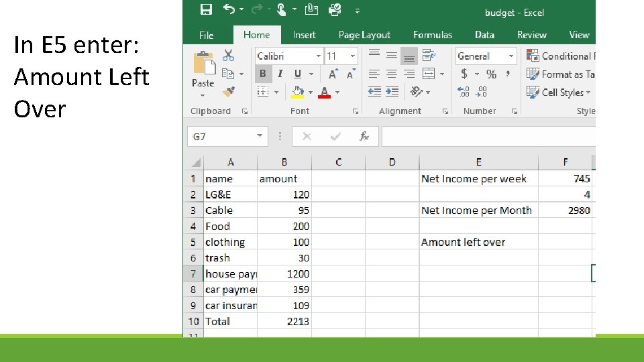Toggle Bold formatting

pos(263,74)
